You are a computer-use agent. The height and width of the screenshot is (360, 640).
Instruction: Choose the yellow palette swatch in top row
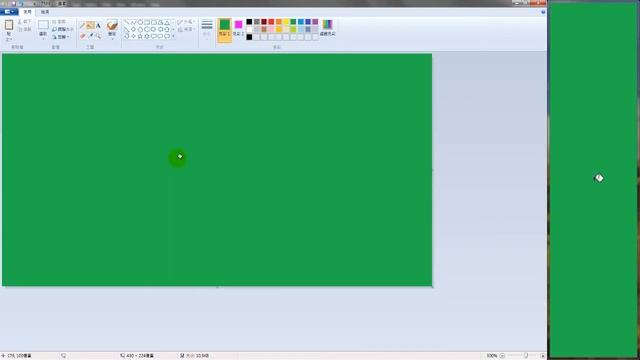[x=286, y=22]
